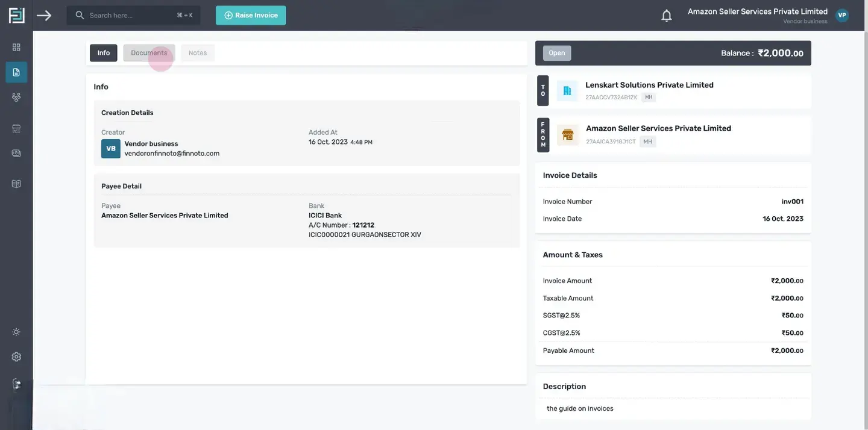Click the logout icon in sidebar
Viewport: 868px width, 430px height.
[16, 384]
